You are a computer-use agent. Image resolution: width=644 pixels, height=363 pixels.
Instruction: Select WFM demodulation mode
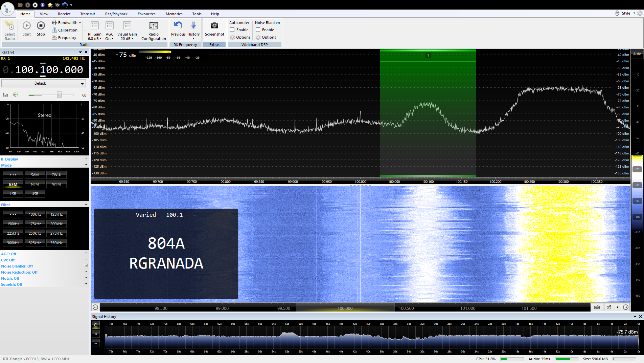pyautogui.click(x=56, y=184)
